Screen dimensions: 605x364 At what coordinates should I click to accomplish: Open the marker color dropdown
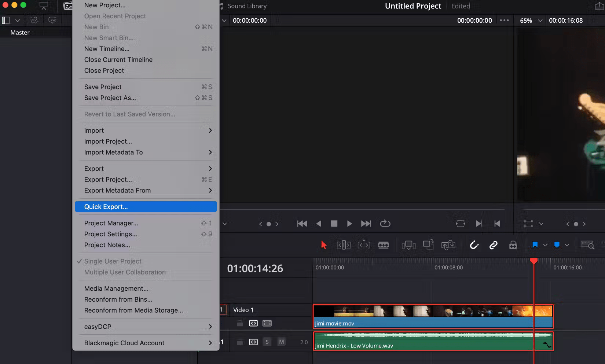(x=566, y=245)
